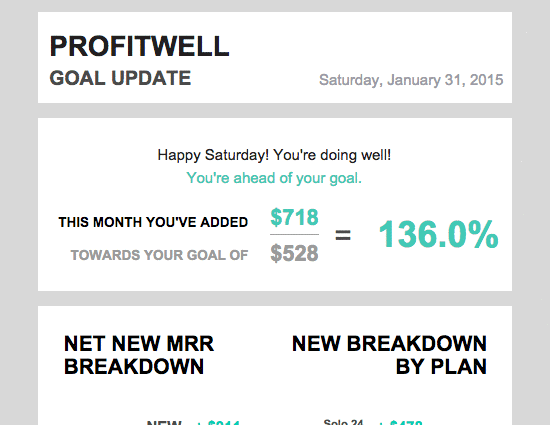Click the You're ahead of your goal message
Viewport: 550px width, 425px height.
(x=274, y=178)
